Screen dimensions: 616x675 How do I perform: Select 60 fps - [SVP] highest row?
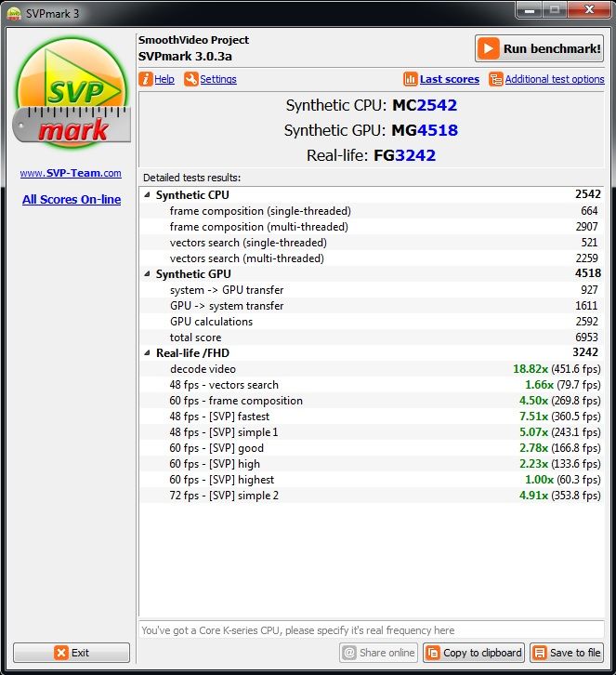[372, 480]
